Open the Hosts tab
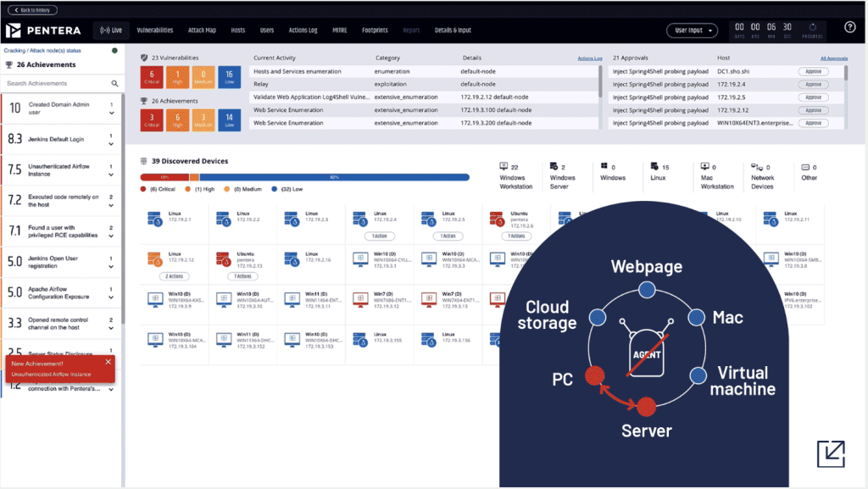The image size is (868, 489). tap(238, 31)
